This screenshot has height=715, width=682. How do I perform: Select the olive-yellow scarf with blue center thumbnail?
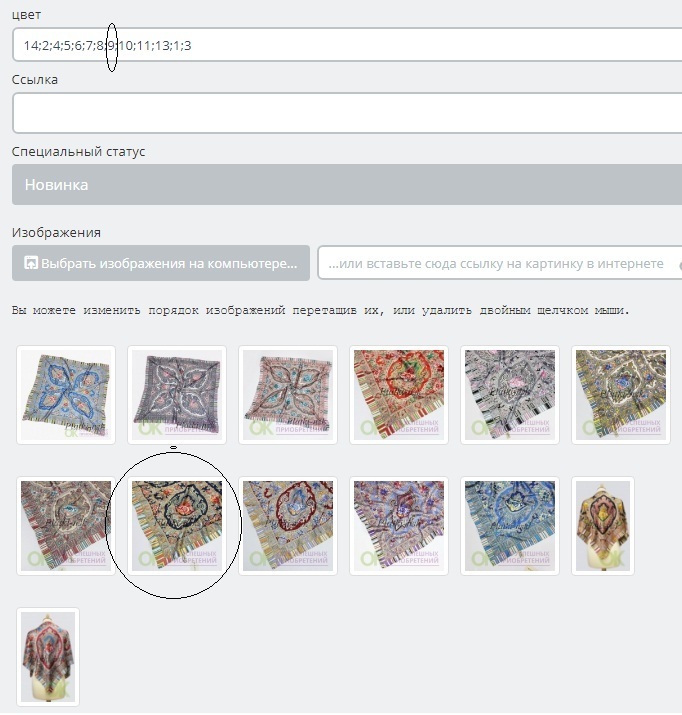click(x=621, y=395)
